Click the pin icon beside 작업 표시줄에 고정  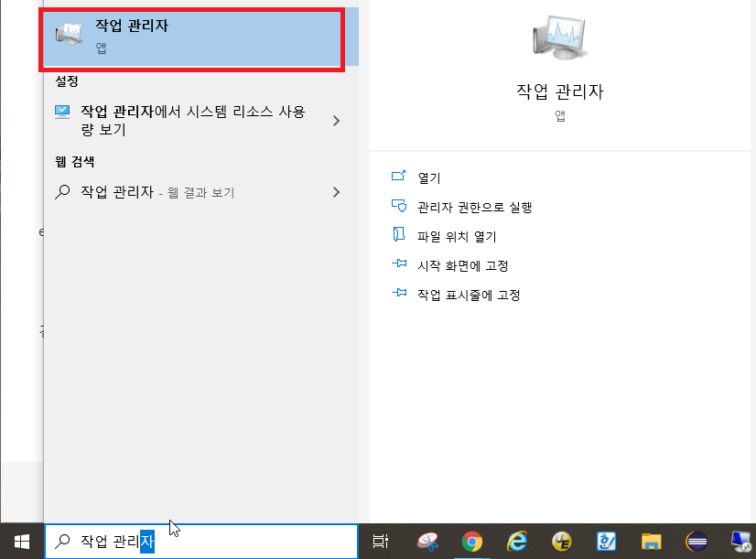[399, 293]
